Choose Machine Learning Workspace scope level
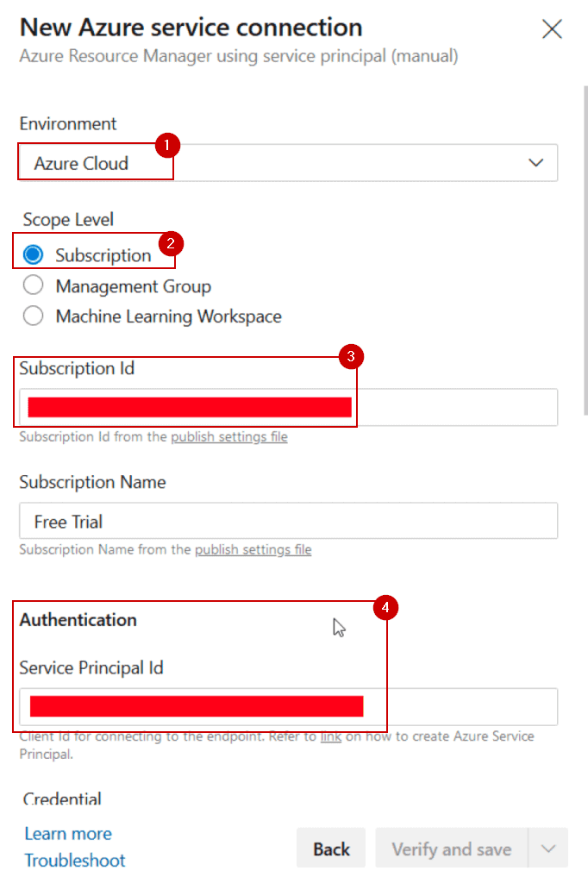This screenshot has height=883, width=588. pos(34,316)
